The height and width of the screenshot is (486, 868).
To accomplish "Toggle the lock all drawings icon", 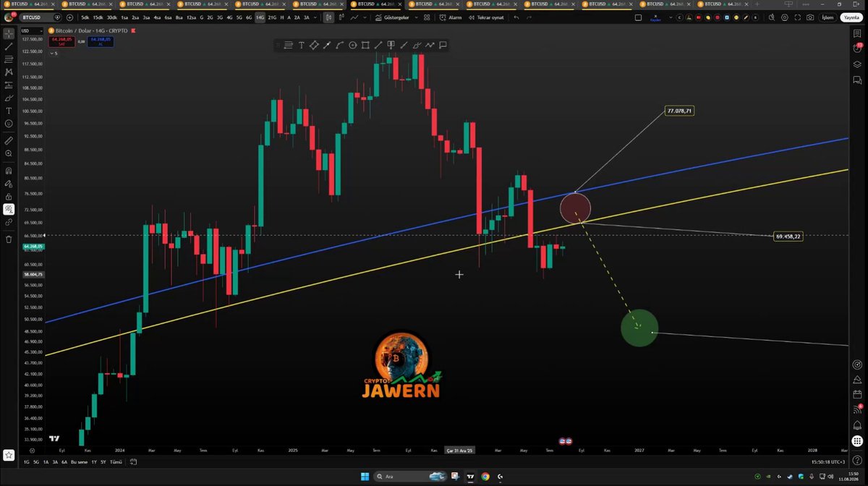I will pyautogui.click(x=9, y=196).
